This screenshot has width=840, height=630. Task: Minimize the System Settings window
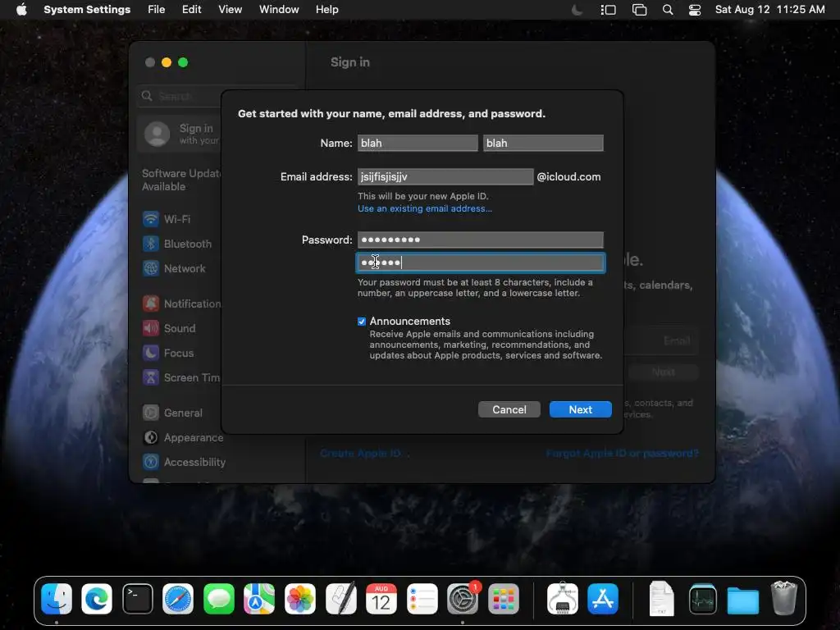point(167,62)
